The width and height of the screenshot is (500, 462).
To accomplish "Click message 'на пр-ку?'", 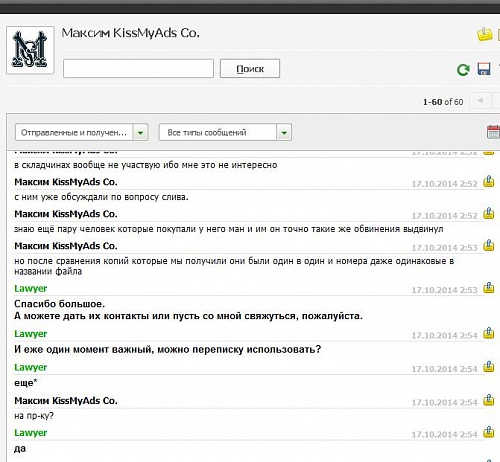I will 34,416.
